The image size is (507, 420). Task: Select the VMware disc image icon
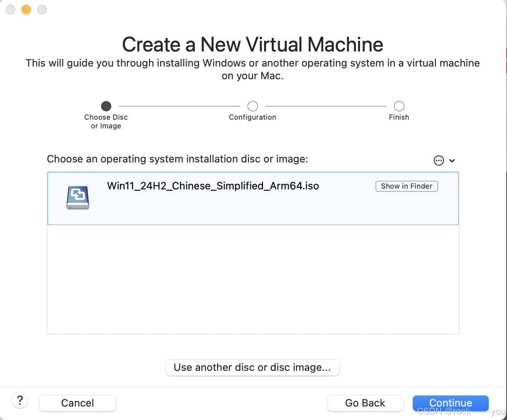[78, 198]
